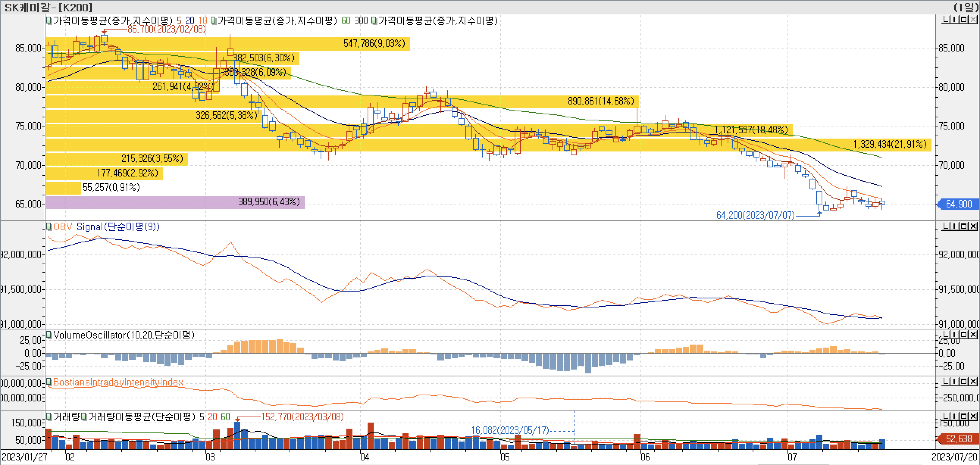Click the blue 64,900 current price tag

[x=958, y=204]
